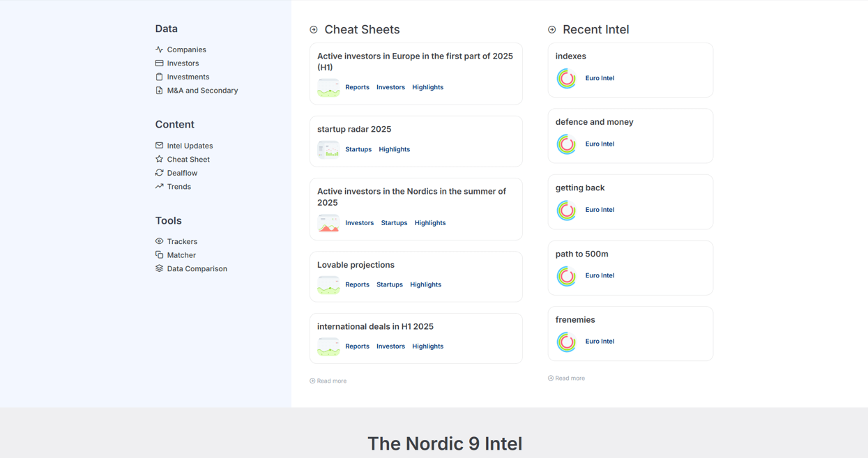
Task: Click the Intel Updates envelope icon
Action: tap(159, 146)
